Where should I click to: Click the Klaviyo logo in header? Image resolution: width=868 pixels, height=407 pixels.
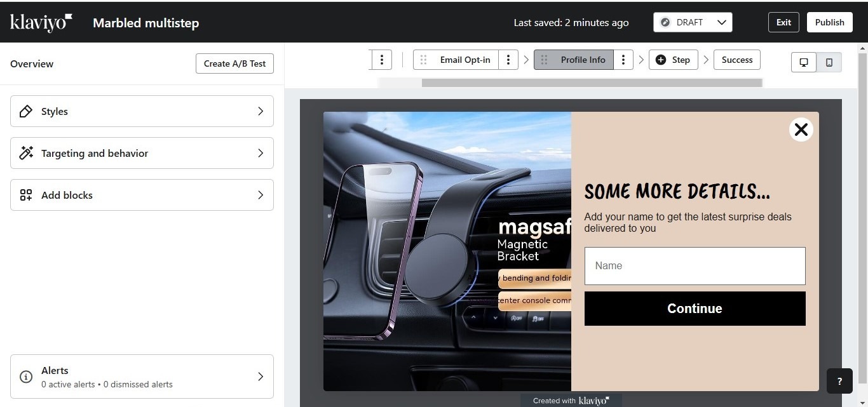tap(41, 22)
